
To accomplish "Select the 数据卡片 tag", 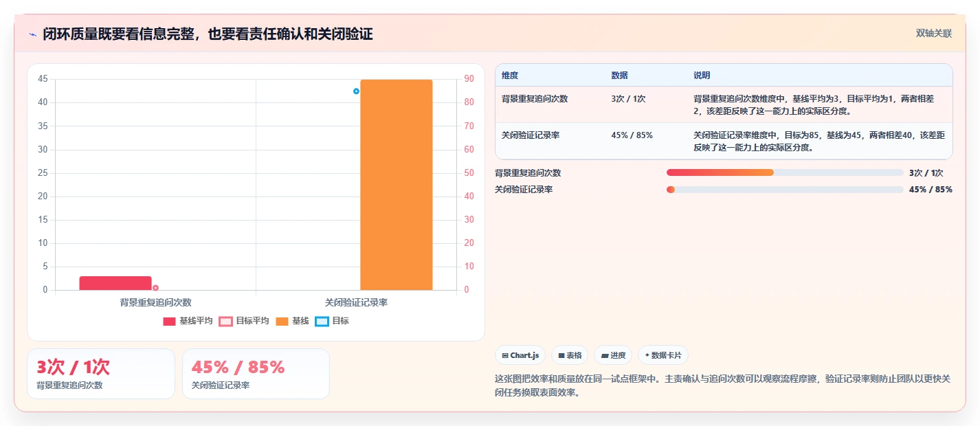I will pos(663,355).
